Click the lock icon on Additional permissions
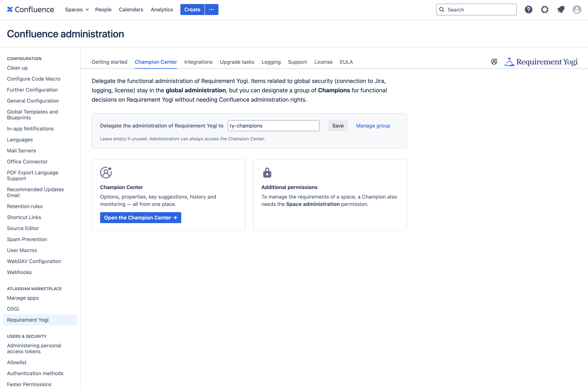Image resolution: width=588 pixels, height=388 pixels. tap(267, 172)
